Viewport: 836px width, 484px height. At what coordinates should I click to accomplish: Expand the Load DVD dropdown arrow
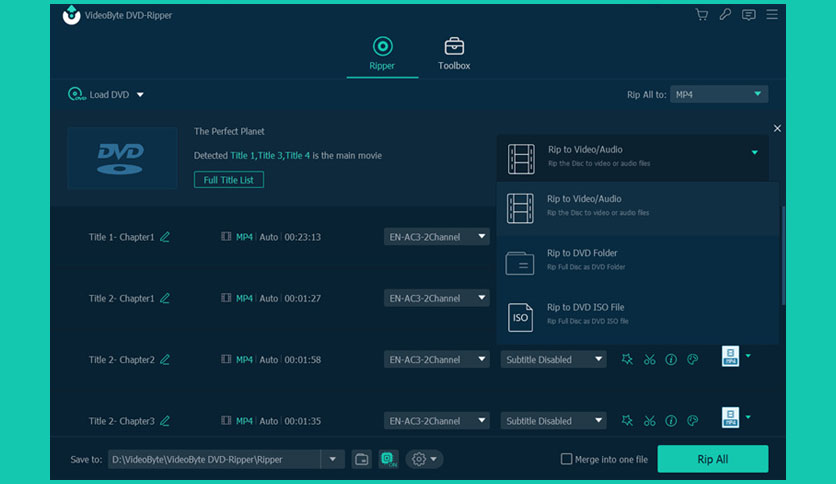(140, 95)
